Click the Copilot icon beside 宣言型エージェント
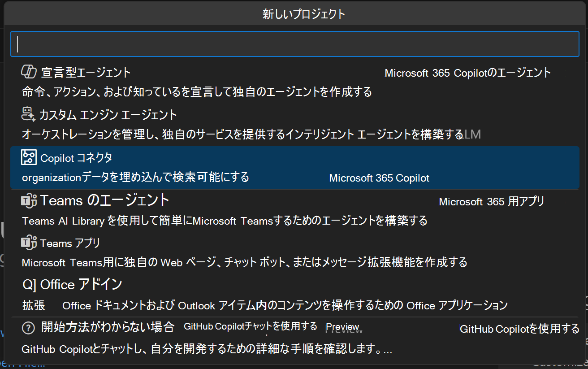 [29, 72]
